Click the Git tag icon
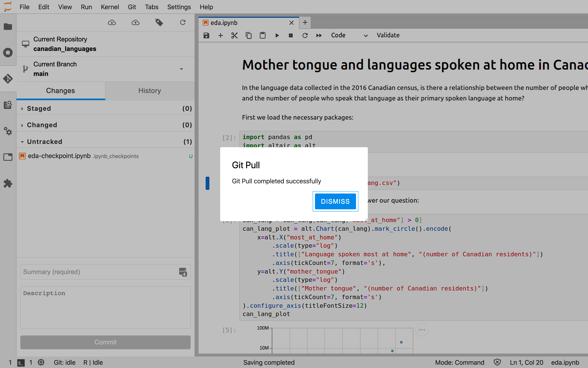 pyautogui.click(x=159, y=23)
